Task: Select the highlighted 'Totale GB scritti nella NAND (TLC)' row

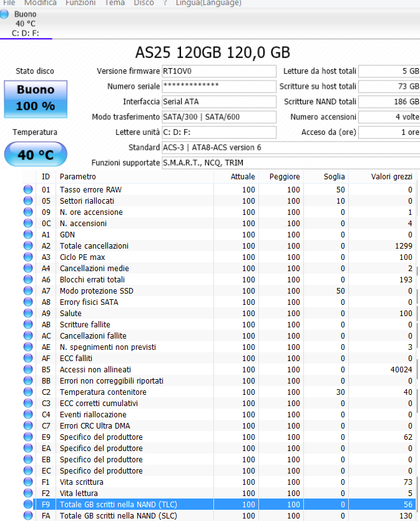Action: click(225, 504)
